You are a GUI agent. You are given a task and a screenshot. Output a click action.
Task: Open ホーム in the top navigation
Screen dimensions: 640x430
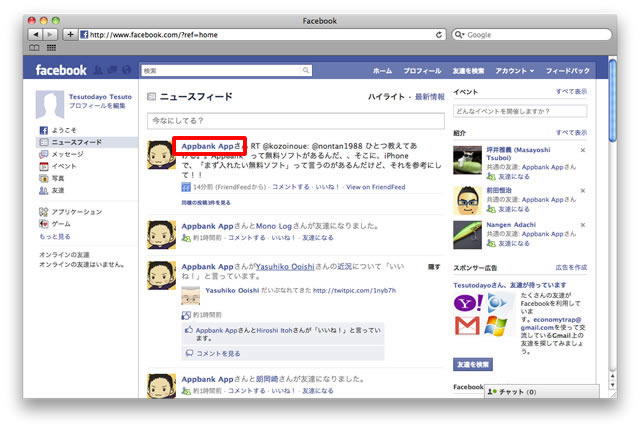382,71
